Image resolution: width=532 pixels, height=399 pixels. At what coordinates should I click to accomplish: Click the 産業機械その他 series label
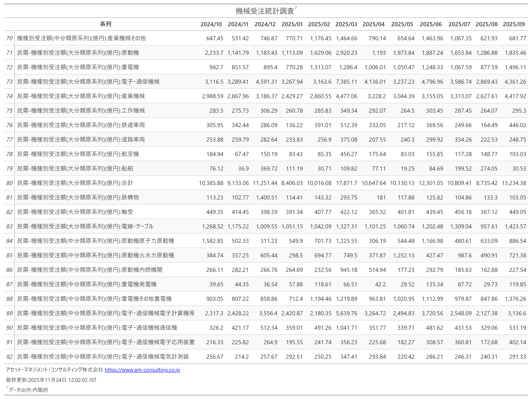[x=81, y=38]
